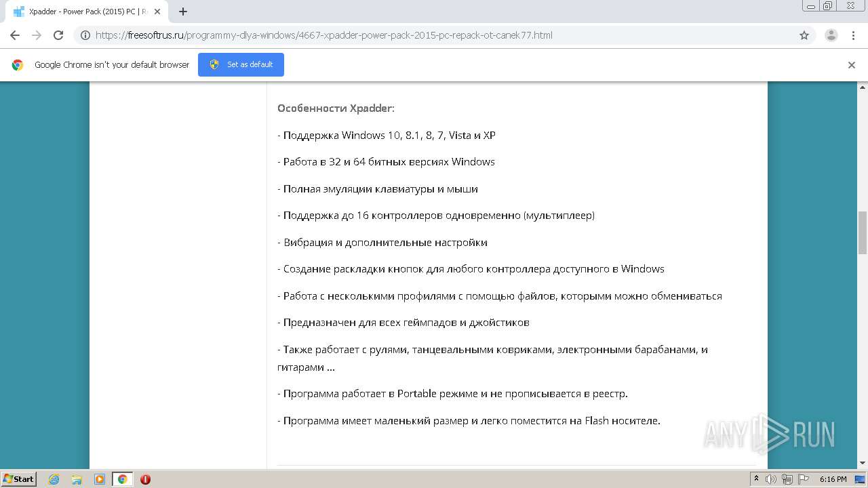Open the Windows Start menu
Screen dimensions: 868x488
19,479
